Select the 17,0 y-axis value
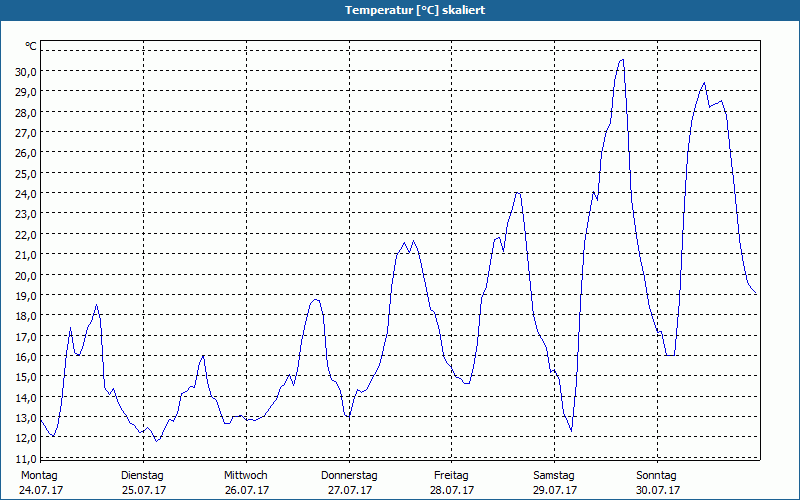800x500 pixels. click(26, 336)
